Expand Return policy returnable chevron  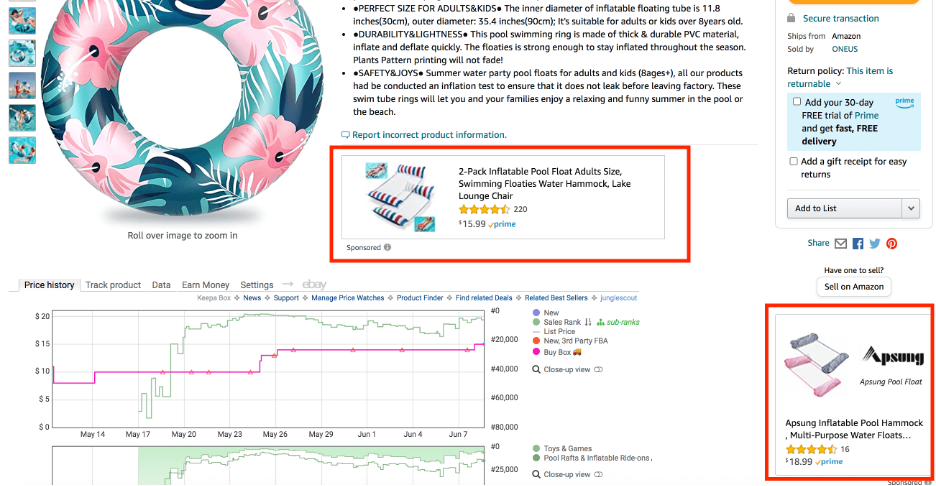pos(839,84)
